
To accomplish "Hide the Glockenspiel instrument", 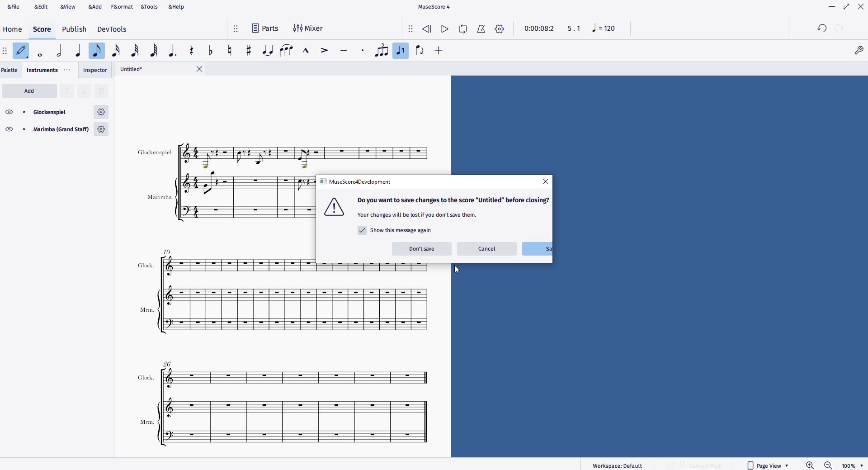I will (x=9, y=112).
